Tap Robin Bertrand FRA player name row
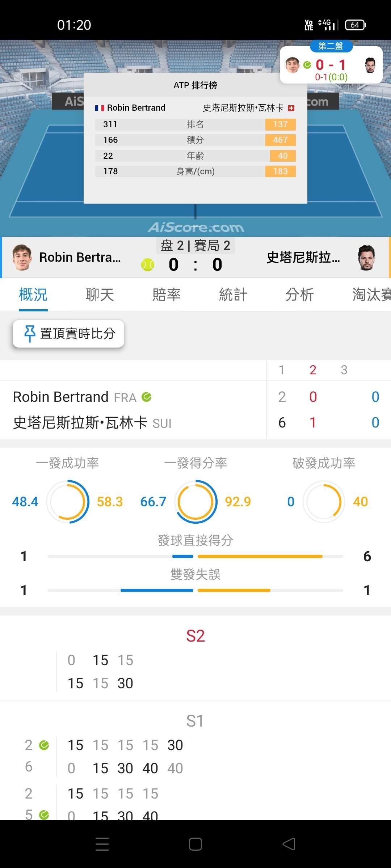This screenshot has width=391, height=868. [x=82, y=397]
